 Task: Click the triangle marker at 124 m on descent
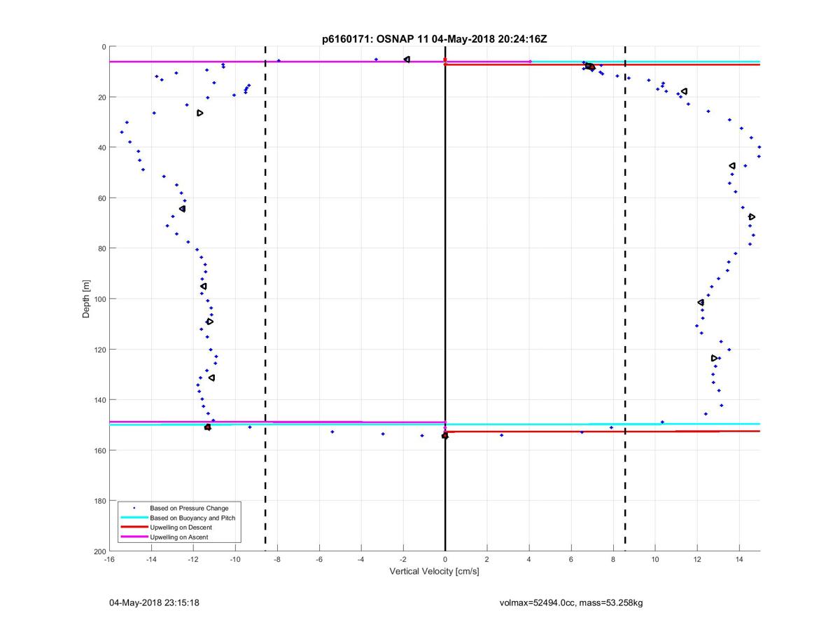pyautogui.click(x=714, y=358)
